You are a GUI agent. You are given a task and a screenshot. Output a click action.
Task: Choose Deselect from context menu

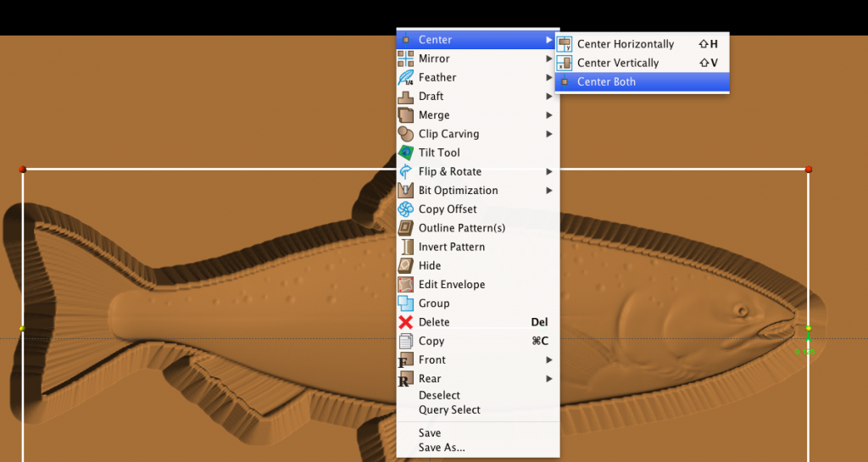[478, 395]
